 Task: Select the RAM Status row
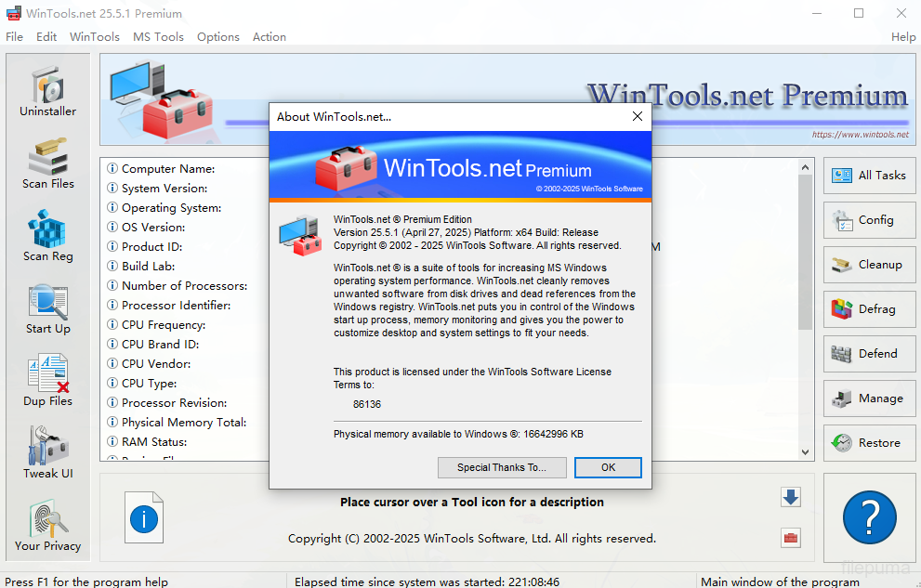[x=184, y=441]
